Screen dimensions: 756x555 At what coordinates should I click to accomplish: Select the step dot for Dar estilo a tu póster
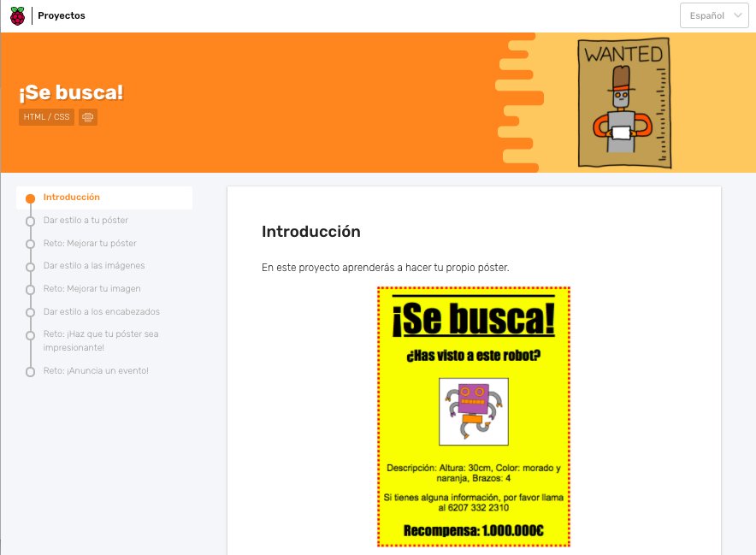pos(31,221)
